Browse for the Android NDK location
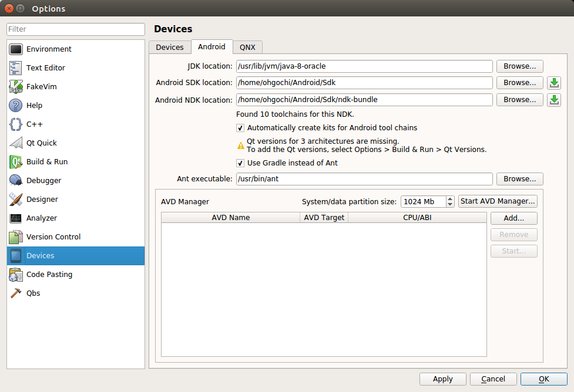574x392 pixels. [x=520, y=99]
